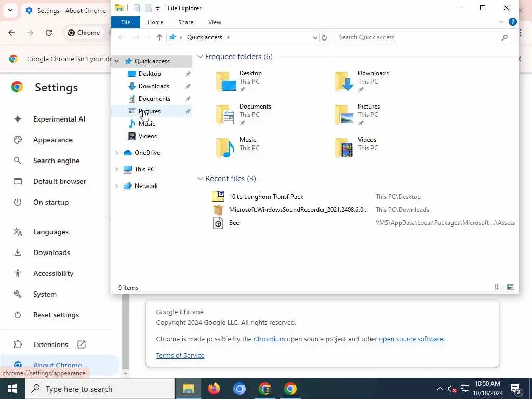
Task: Select the Network icon in navigation pane
Action: point(128,186)
